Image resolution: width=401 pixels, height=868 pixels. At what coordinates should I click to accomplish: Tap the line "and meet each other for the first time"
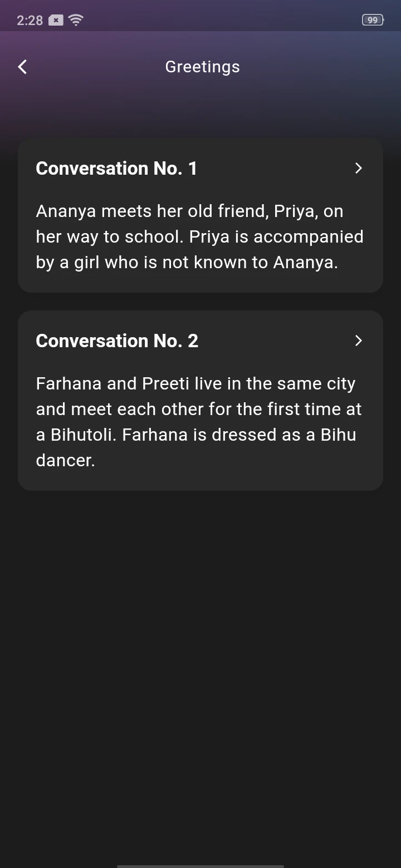click(199, 410)
